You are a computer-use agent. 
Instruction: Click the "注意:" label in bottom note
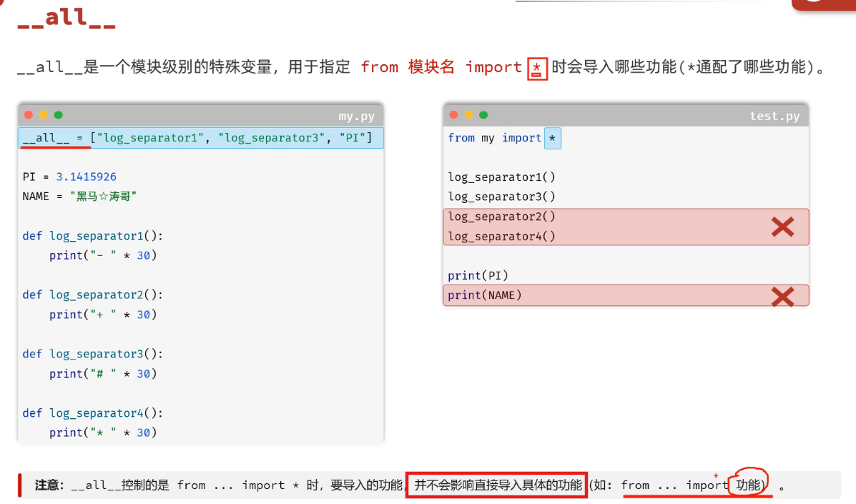tap(49, 485)
